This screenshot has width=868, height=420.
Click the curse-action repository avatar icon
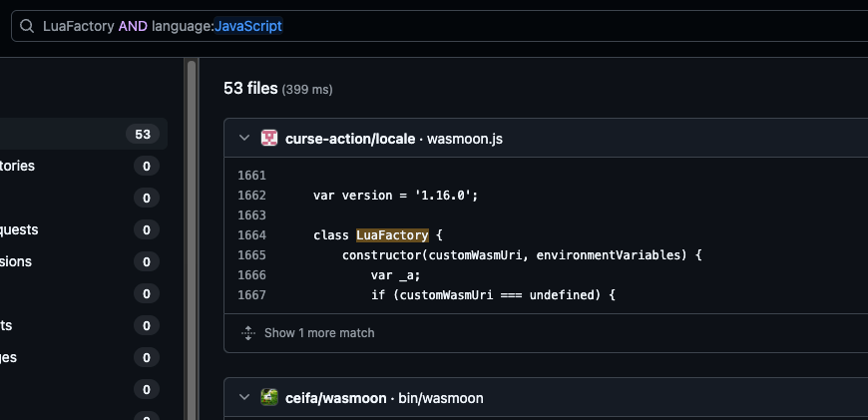click(269, 139)
